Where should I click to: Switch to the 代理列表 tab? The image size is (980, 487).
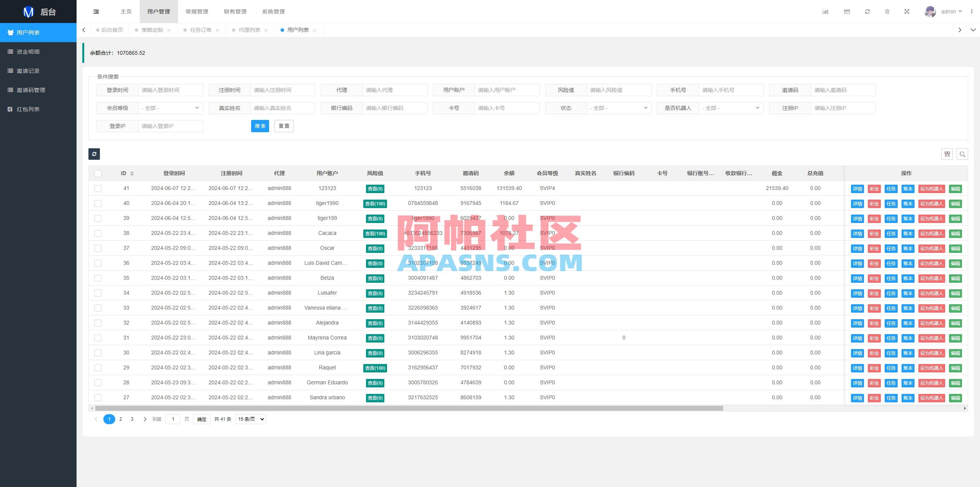pyautogui.click(x=250, y=30)
